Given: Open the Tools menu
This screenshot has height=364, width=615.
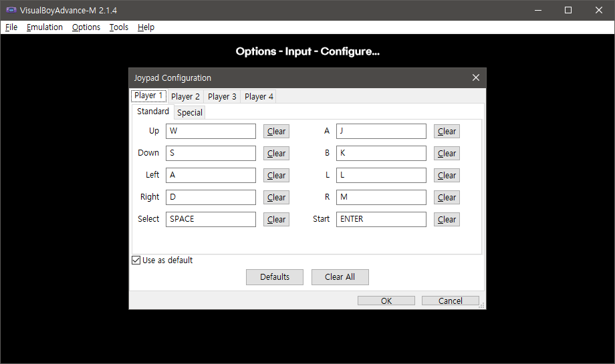Looking at the screenshot, I should coord(119,27).
